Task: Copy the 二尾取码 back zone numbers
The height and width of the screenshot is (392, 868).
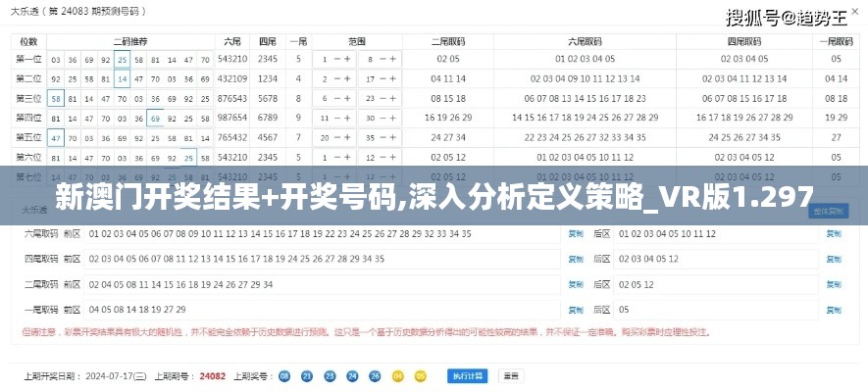Action: point(833,284)
